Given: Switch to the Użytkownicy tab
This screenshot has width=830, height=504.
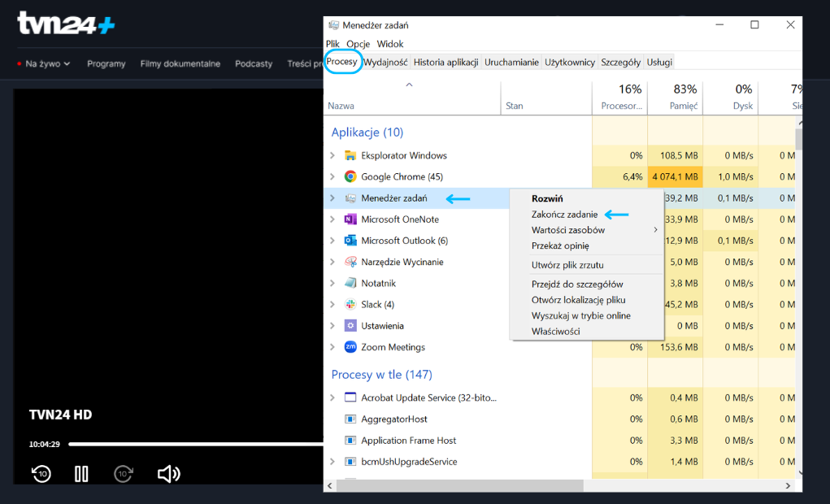Looking at the screenshot, I should pos(570,62).
